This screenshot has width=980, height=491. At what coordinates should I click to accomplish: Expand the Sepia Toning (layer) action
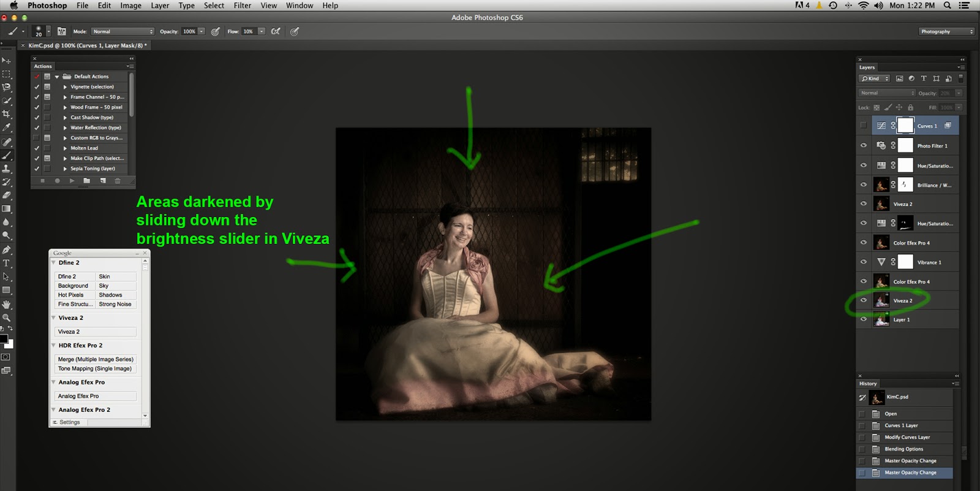65,169
